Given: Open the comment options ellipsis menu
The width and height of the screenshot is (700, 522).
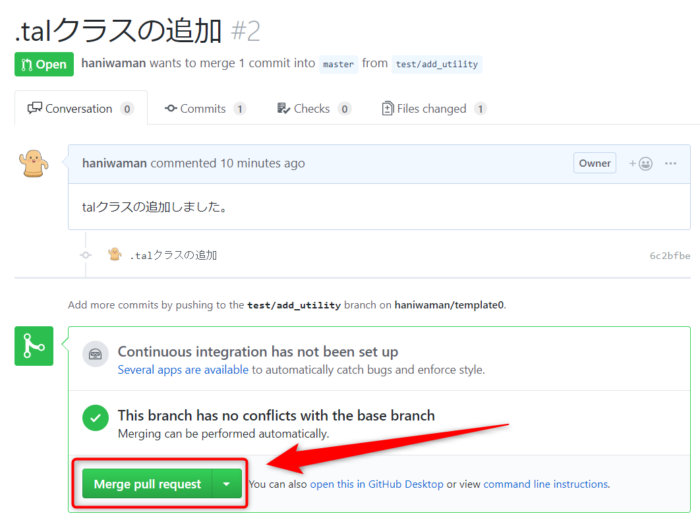Looking at the screenshot, I should tap(671, 163).
